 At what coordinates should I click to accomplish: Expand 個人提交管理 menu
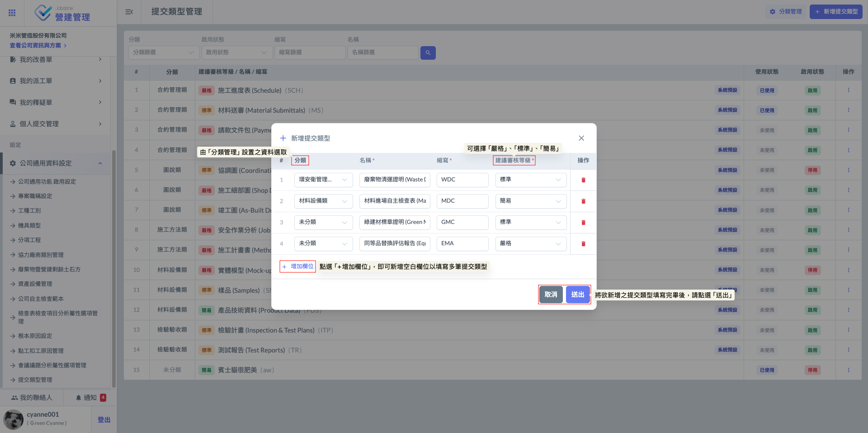(55, 124)
